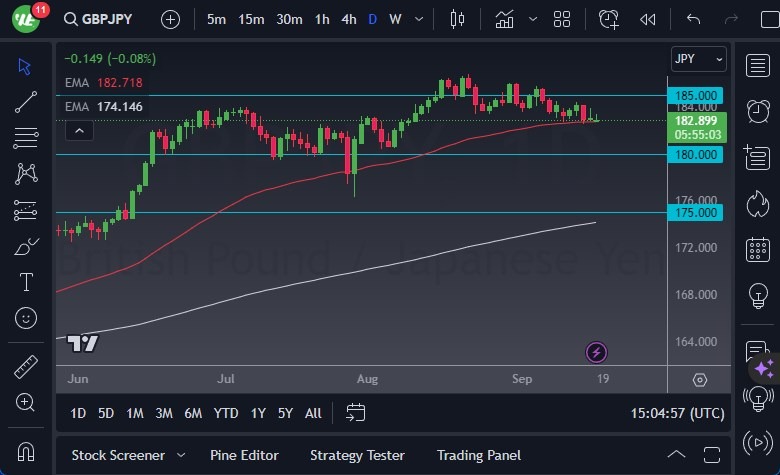Click the add symbol plus button
Screen dimensions: 780x475
click(170, 19)
